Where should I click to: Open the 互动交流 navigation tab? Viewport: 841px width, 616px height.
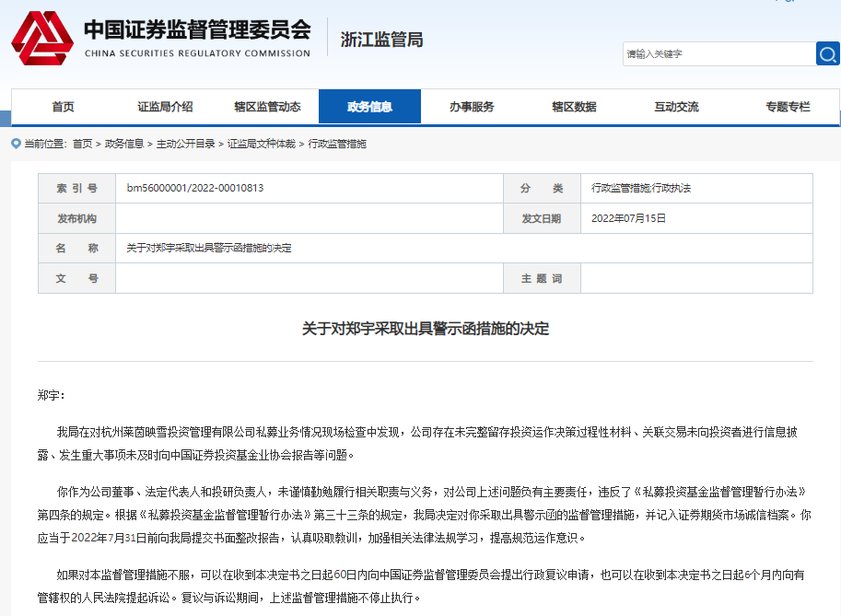tap(679, 106)
